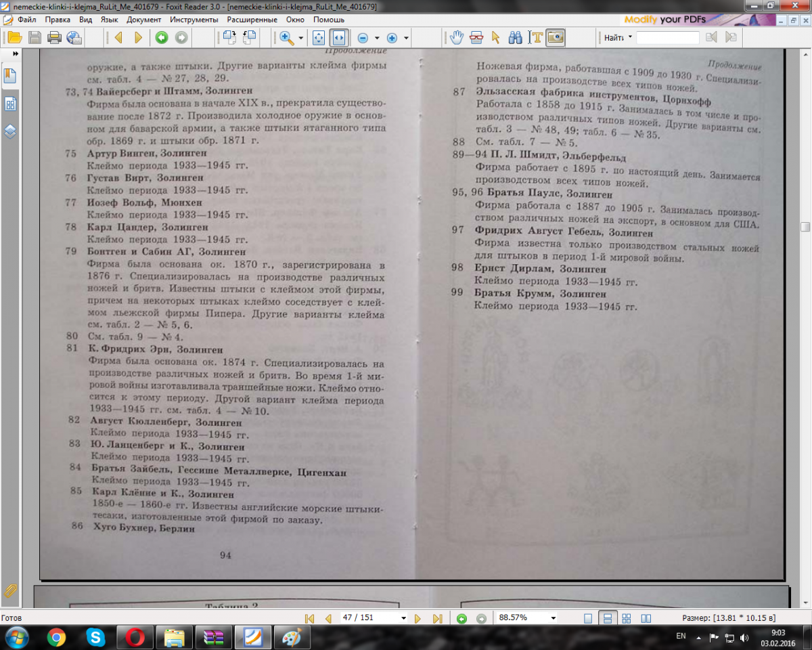Select the Text selection tool

tap(535, 38)
